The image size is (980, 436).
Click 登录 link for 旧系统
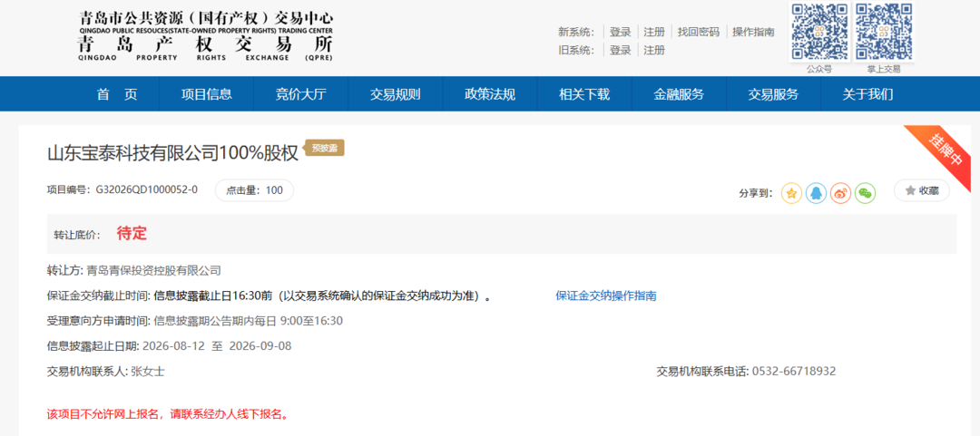[620, 51]
